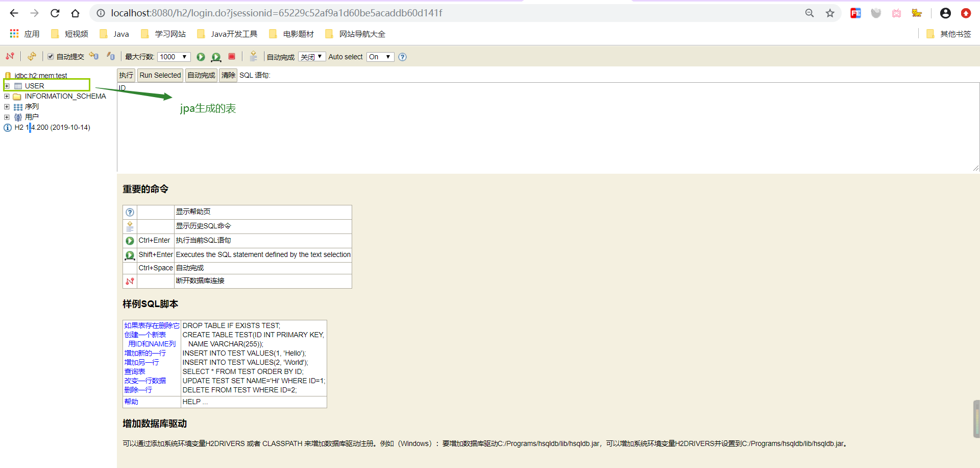The height and width of the screenshot is (468, 980).
Task: Disable the 自动提交 checkbox
Action: (x=51, y=56)
